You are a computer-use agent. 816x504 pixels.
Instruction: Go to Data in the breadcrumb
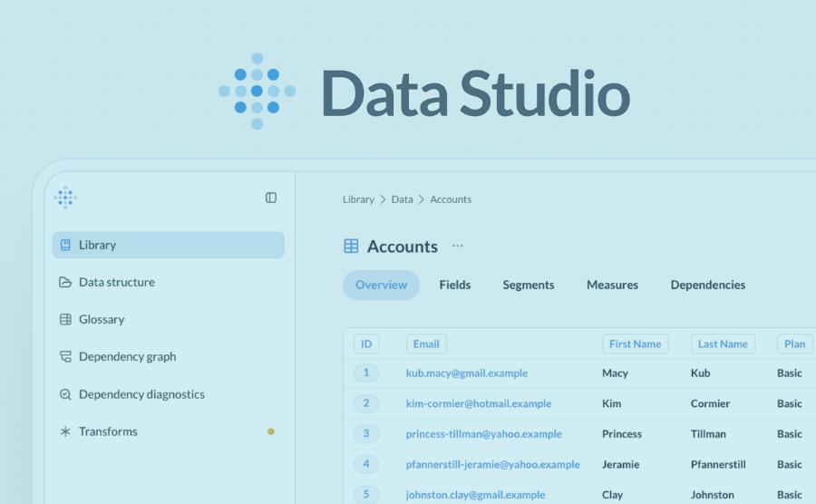coord(402,199)
